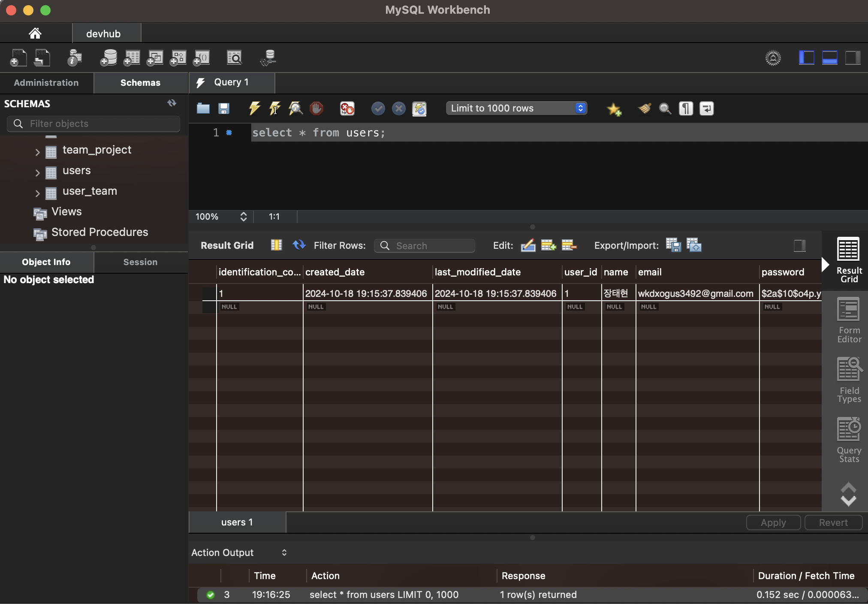The width and height of the screenshot is (868, 604).
Task: Click the Stop execution hand icon
Action: [316, 108]
